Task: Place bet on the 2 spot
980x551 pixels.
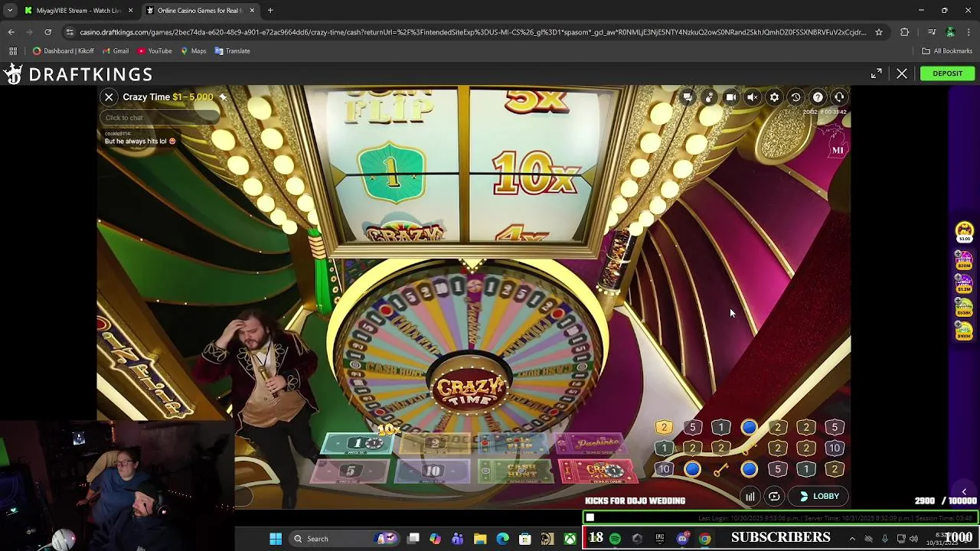Action: (x=434, y=443)
